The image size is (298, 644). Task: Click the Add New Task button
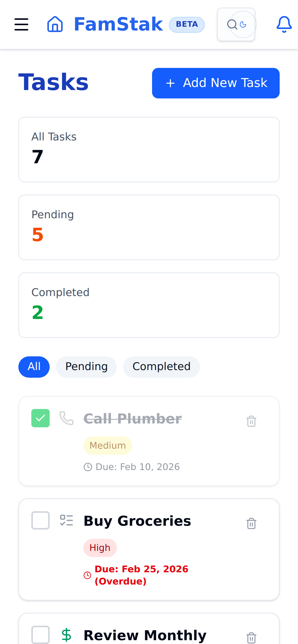coord(215,83)
